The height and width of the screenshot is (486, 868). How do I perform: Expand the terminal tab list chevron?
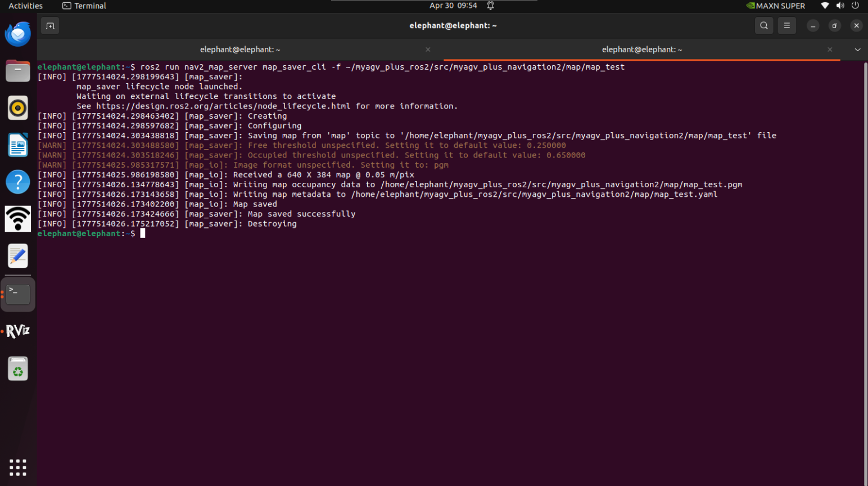(x=857, y=49)
